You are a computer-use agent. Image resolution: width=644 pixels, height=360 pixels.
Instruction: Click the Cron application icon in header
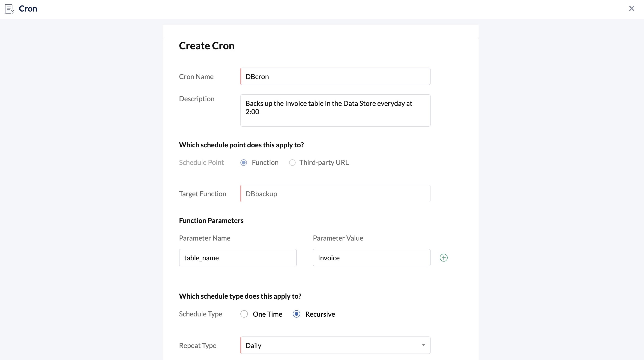coord(9,8)
